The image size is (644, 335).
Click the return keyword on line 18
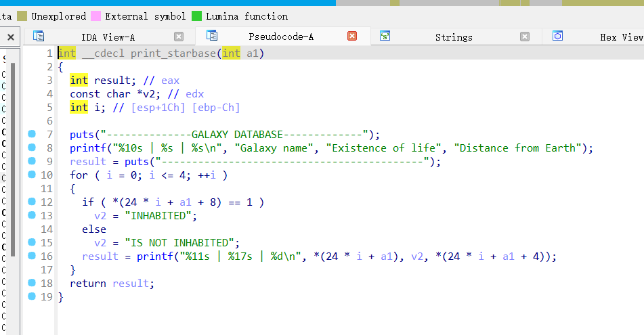88,284
